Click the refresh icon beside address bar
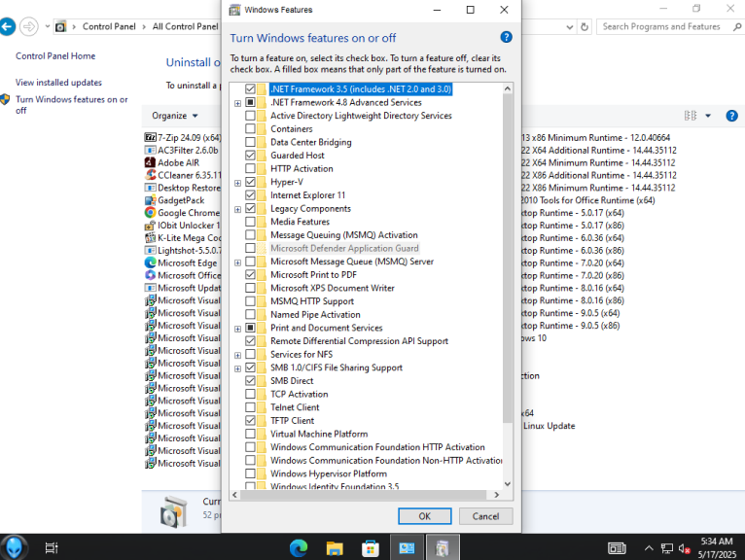The height and width of the screenshot is (560, 745). point(585,27)
